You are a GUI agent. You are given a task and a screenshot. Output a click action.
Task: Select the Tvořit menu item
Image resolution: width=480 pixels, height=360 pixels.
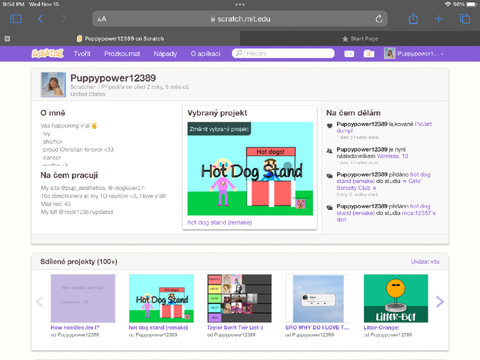(x=82, y=54)
